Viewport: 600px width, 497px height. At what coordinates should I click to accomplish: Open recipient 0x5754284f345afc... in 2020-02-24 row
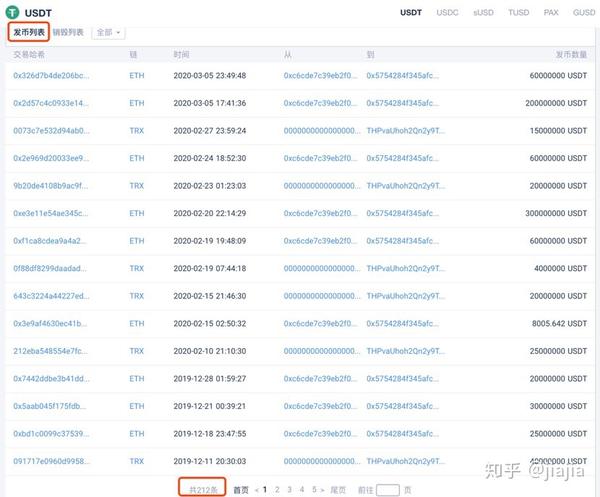point(403,158)
